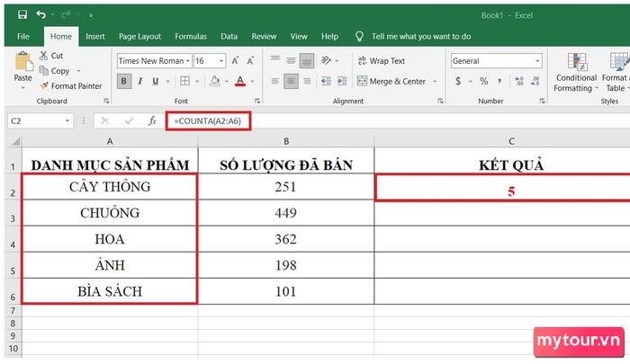Apply the red Font Color

click(x=240, y=81)
